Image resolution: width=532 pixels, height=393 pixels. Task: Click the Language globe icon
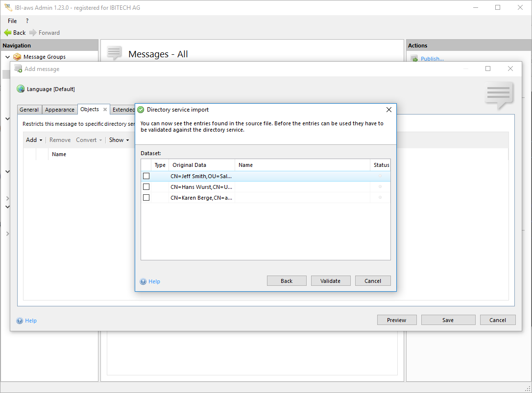(21, 89)
